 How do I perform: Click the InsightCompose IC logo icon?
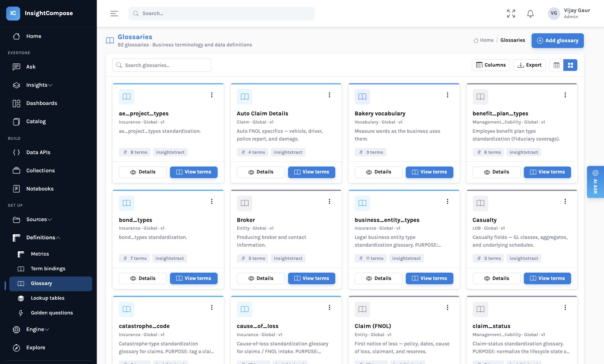(13, 13)
